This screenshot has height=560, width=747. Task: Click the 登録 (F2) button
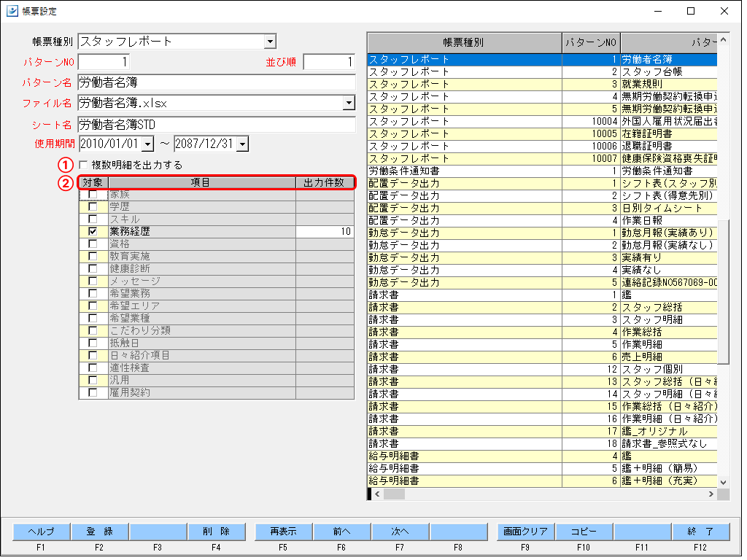click(x=99, y=532)
